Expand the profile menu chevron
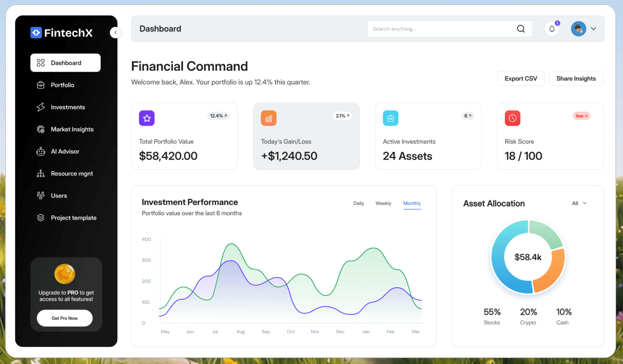 [593, 29]
